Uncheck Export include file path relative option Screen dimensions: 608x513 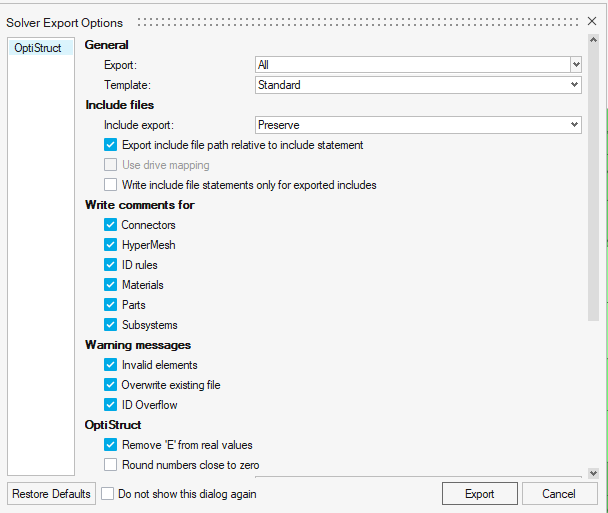[111, 145]
